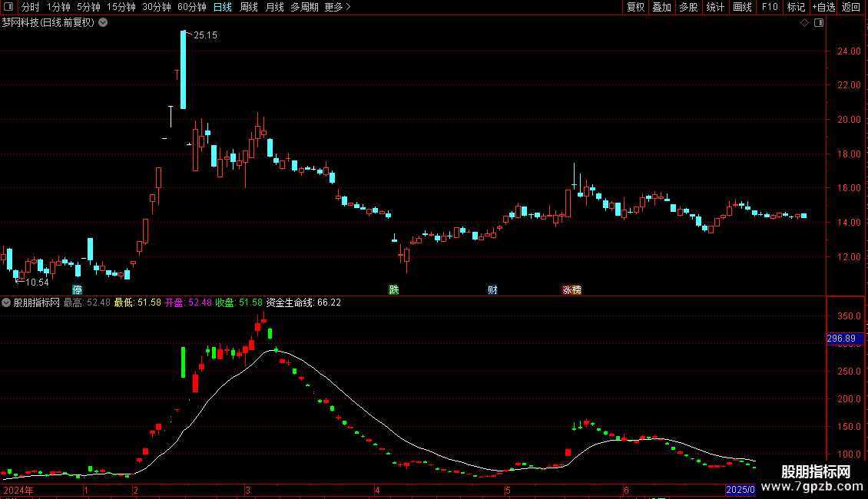Open the 多股 multi-stock view
The height and width of the screenshot is (499, 868).
(689, 7)
